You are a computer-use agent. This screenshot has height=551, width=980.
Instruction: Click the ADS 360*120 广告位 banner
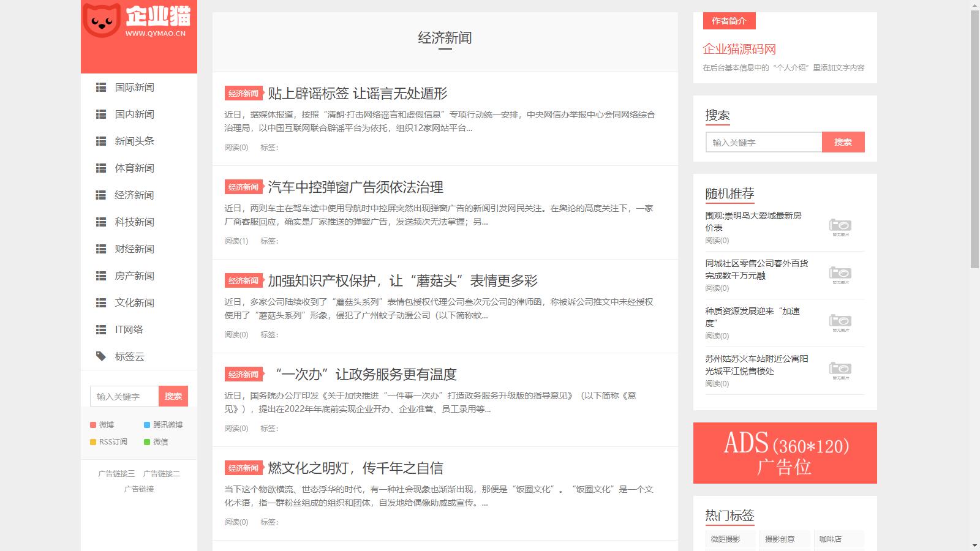pyautogui.click(x=785, y=453)
